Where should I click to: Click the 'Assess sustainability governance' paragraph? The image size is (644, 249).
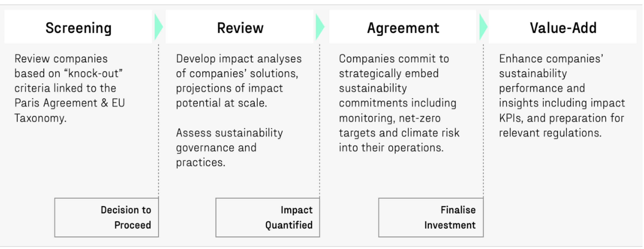point(229,148)
